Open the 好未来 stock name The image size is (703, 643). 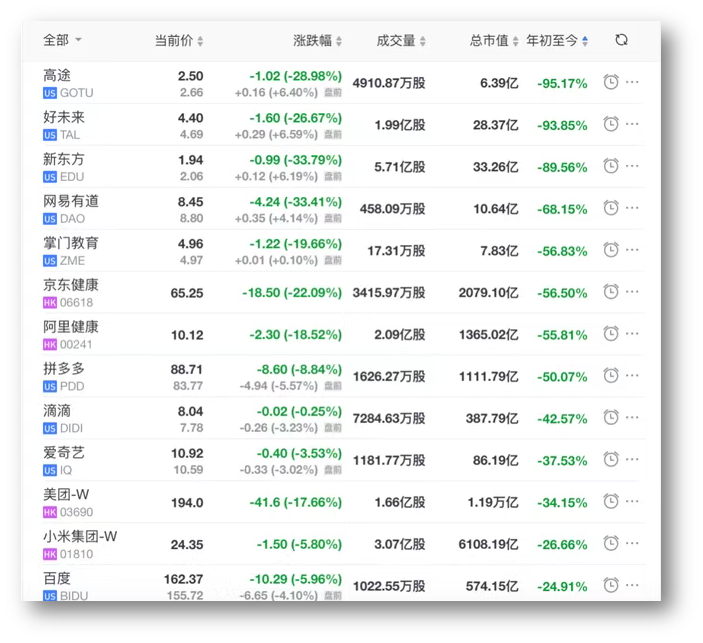64,117
